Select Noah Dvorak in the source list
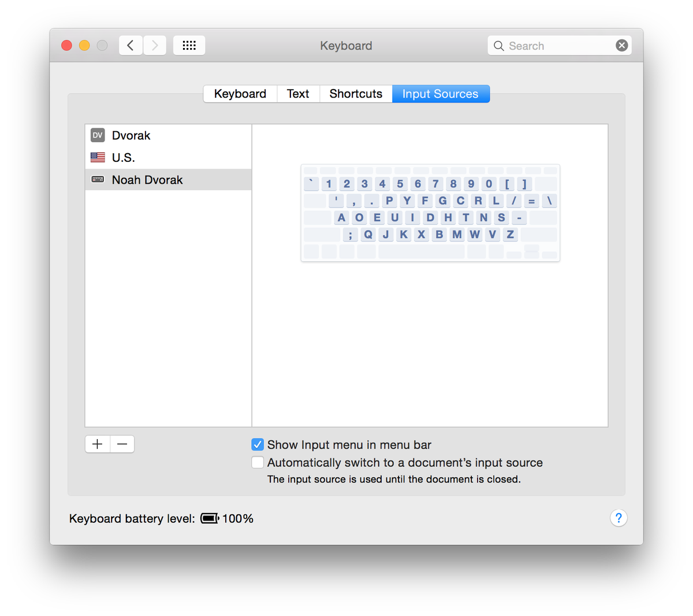Screen dimensions: 693x616 point(168,180)
